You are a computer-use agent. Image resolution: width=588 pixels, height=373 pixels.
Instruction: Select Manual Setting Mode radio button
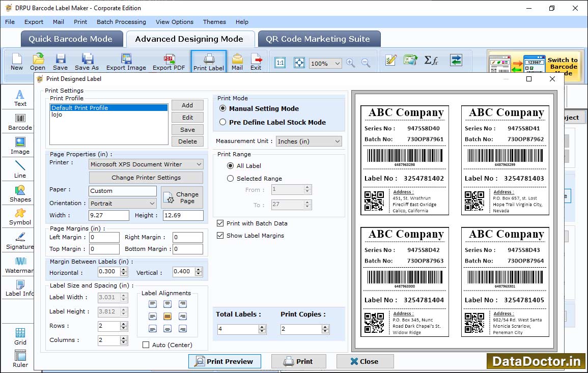[223, 108]
